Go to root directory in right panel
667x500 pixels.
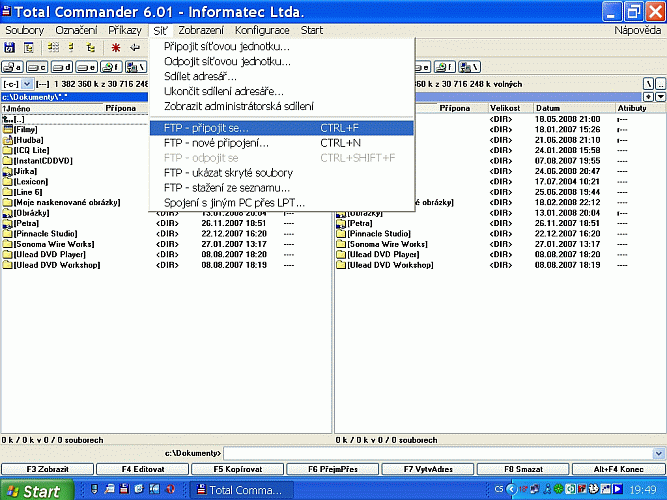[647, 84]
